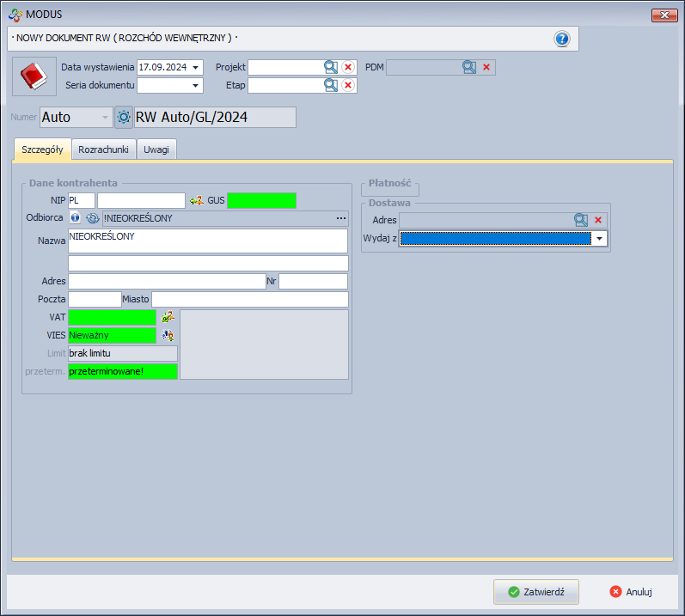685x616 pixels.
Task: Expand the Data wystawienia date dropdown
Action: click(x=196, y=67)
